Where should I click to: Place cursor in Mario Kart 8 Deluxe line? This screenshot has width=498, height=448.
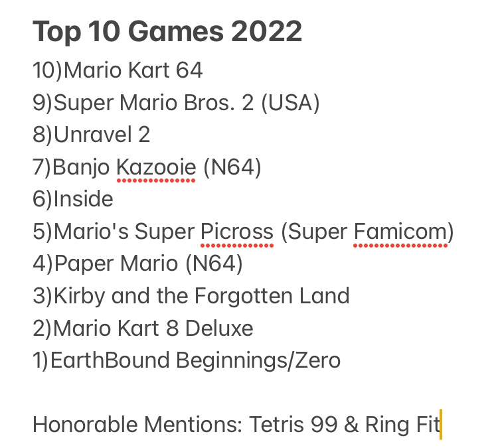tap(143, 329)
